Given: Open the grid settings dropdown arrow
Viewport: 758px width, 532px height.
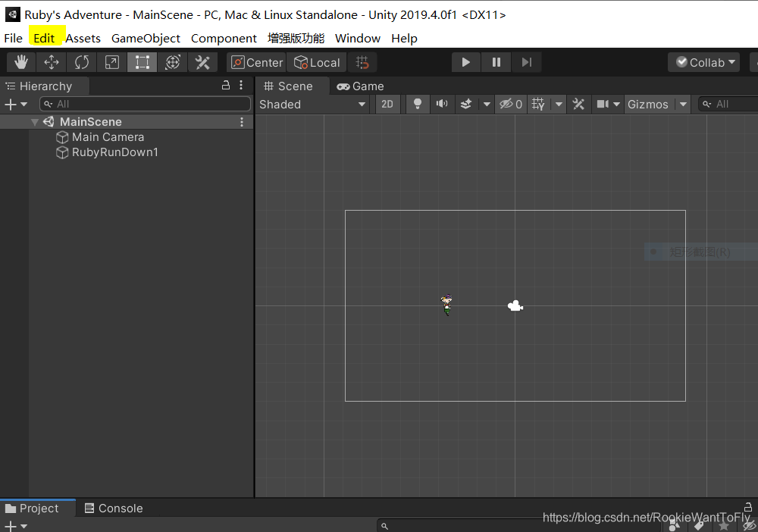Looking at the screenshot, I should pos(559,105).
